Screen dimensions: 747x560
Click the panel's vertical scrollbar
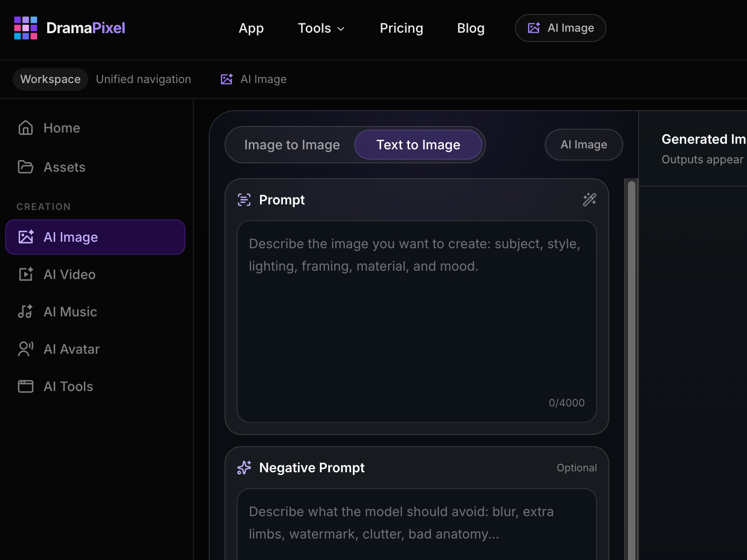[631, 369]
